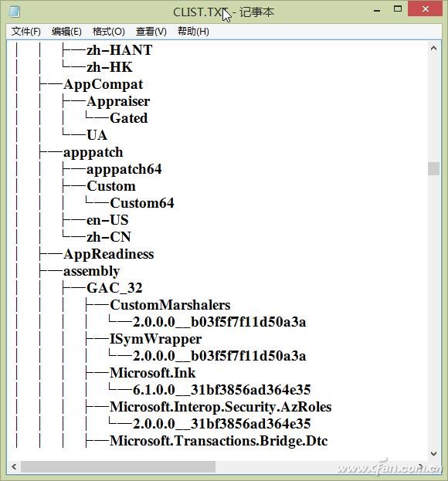Click the horizontal scrollbar left arrow
Image resolution: width=448 pixels, height=481 pixels.
tap(14, 466)
